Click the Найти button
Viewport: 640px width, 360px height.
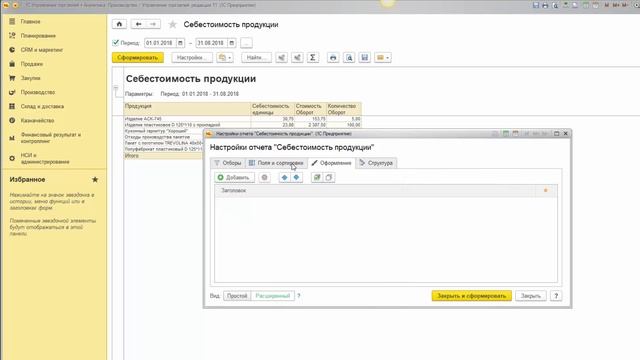(x=256, y=58)
